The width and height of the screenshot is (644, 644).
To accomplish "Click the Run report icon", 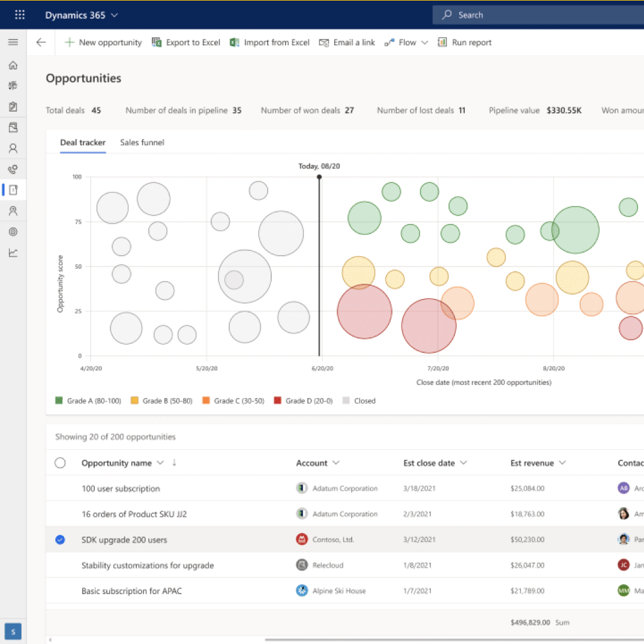I will (x=443, y=42).
